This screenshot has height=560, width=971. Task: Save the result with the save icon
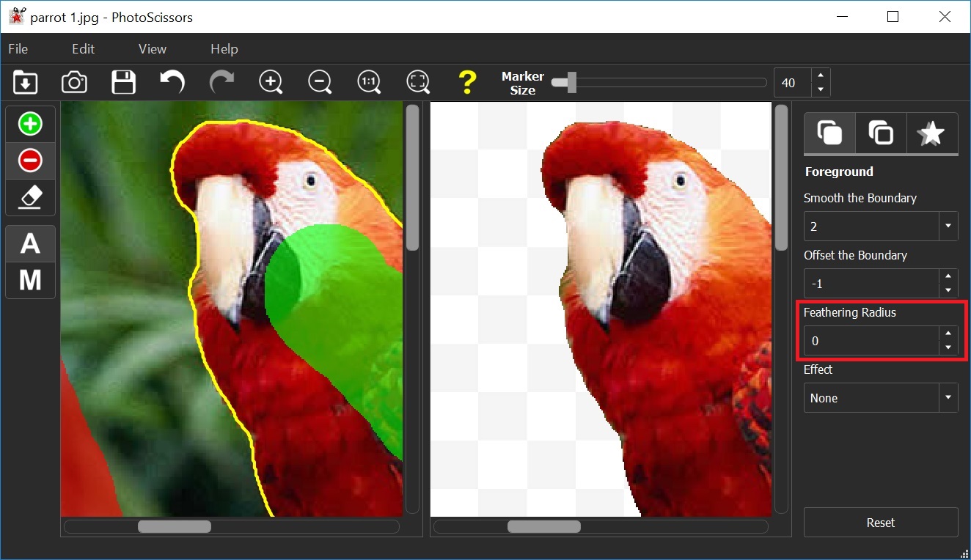[x=123, y=82]
